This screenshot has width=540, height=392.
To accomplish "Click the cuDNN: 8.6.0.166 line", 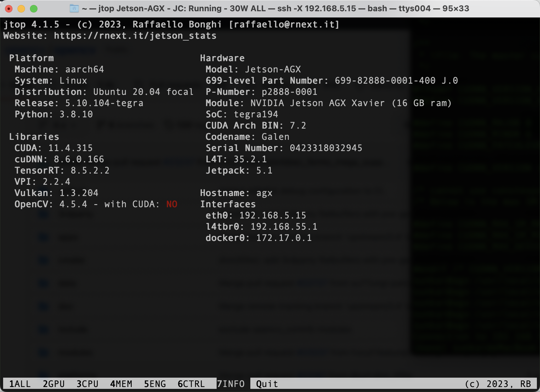I will click(59, 159).
